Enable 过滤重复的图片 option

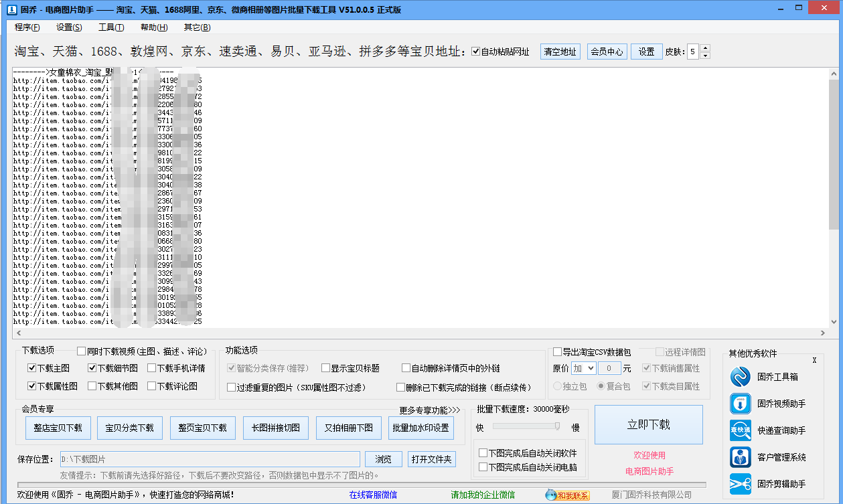(x=232, y=388)
